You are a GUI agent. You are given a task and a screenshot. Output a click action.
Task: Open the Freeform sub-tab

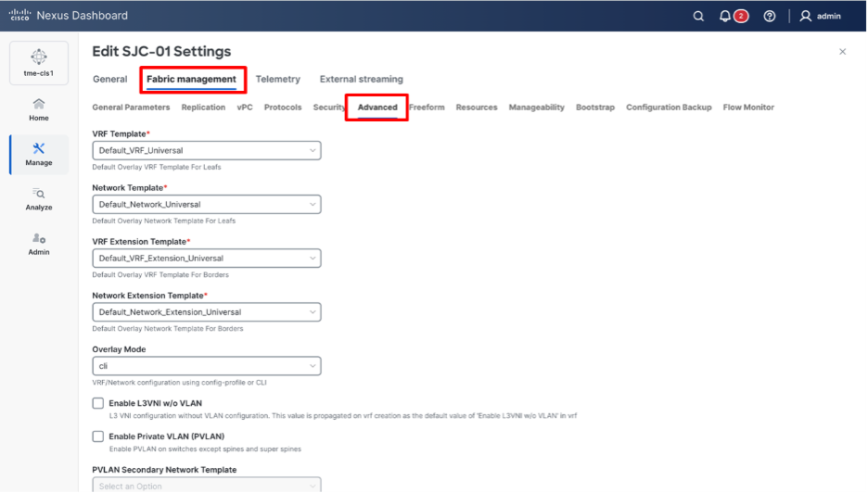point(427,107)
